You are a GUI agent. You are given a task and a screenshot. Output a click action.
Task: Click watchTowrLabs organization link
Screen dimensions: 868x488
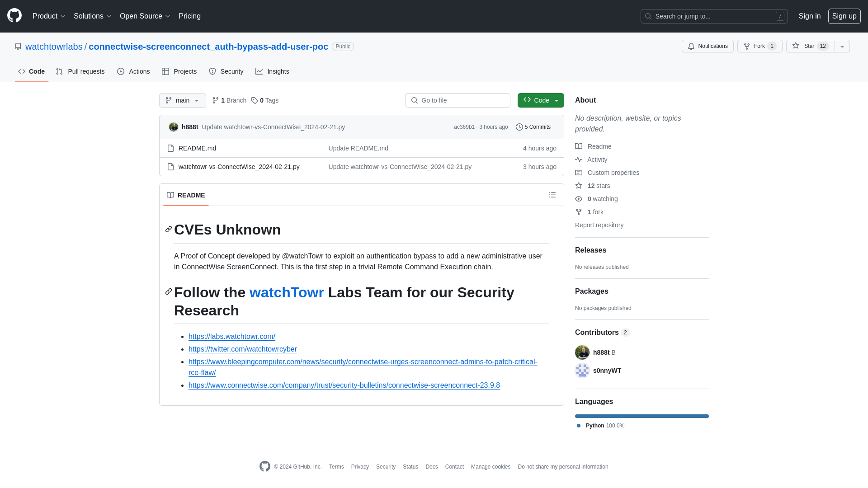54,46
